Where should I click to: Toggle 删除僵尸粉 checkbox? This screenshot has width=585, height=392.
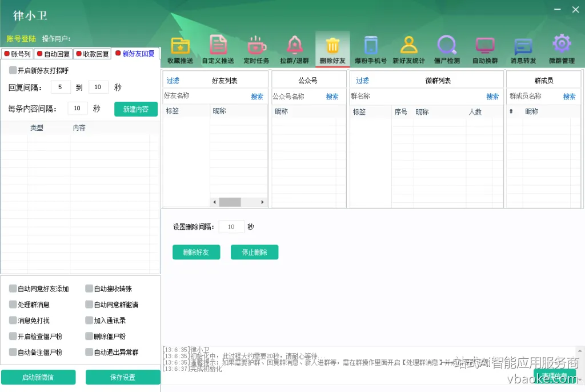click(x=89, y=337)
